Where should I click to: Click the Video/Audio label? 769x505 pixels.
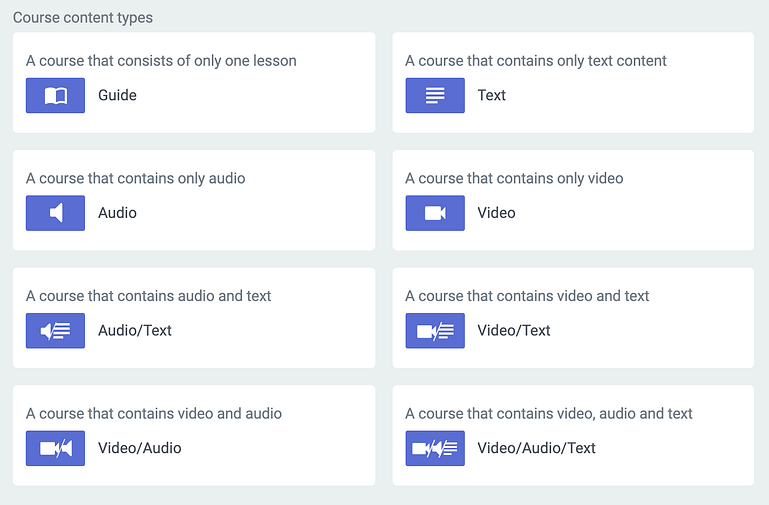(140, 448)
